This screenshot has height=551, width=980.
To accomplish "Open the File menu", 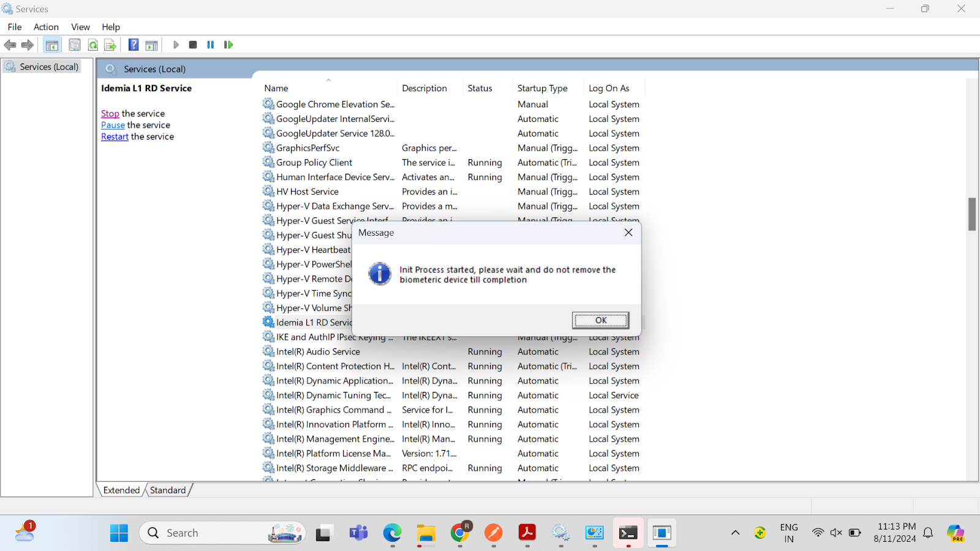I will (15, 27).
